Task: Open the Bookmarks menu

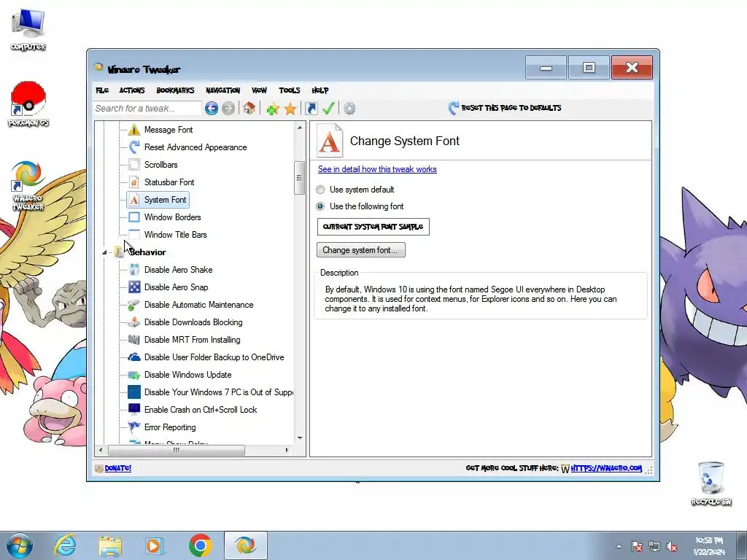Action: pyautogui.click(x=175, y=90)
